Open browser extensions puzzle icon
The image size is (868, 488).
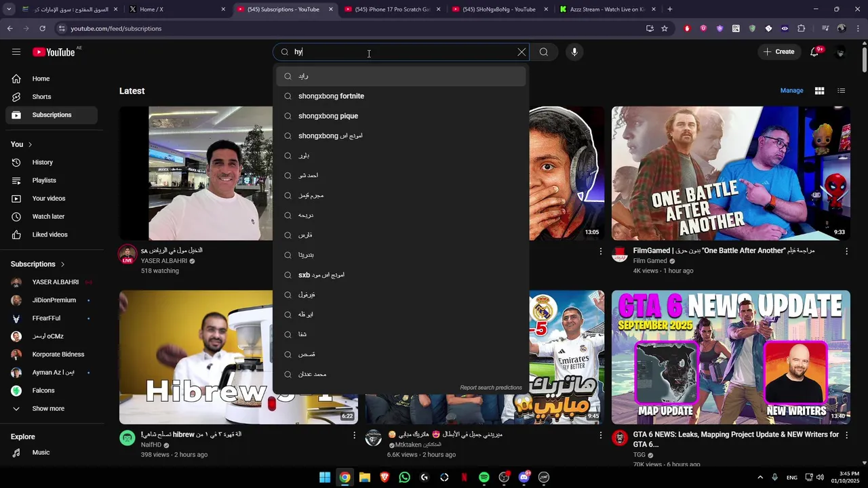(802, 28)
